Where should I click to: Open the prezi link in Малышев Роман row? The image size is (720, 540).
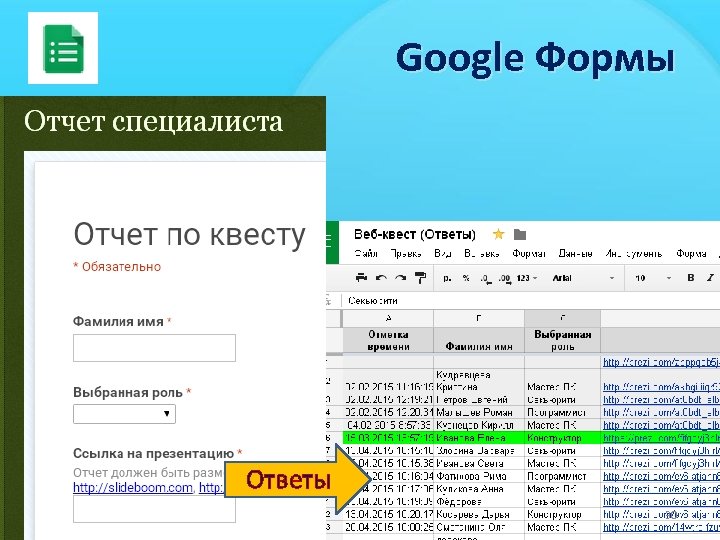(661, 412)
